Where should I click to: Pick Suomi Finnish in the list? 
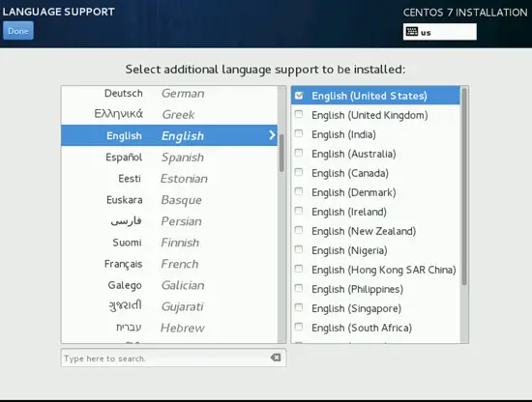[x=169, y=243]
